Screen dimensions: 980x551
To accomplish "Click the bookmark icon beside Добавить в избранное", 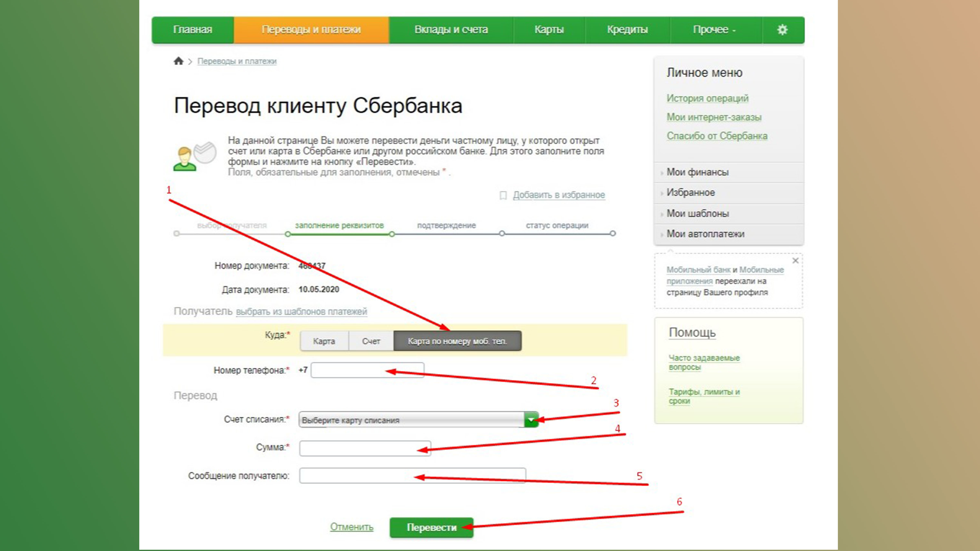I will coord(503,196).
